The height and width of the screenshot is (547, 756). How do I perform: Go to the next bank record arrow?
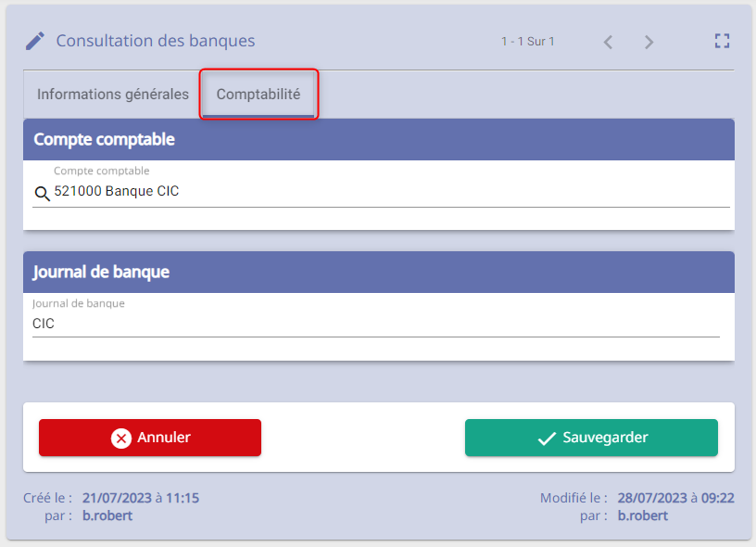pos(649,42)
